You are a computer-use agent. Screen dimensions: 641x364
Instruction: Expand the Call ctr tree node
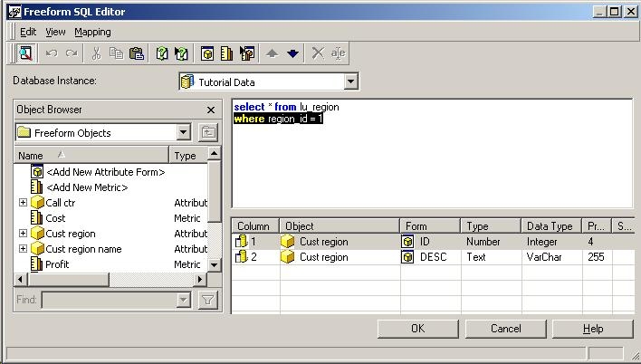coord(23,203)
